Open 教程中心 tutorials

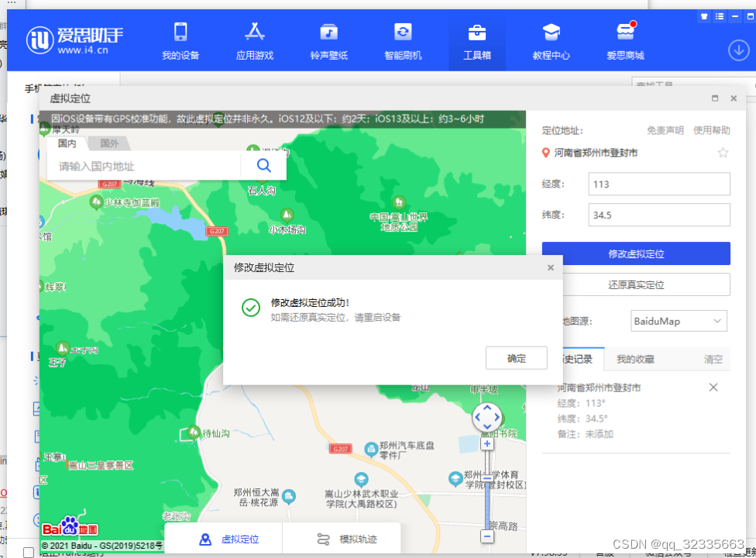tap(551, 41)
